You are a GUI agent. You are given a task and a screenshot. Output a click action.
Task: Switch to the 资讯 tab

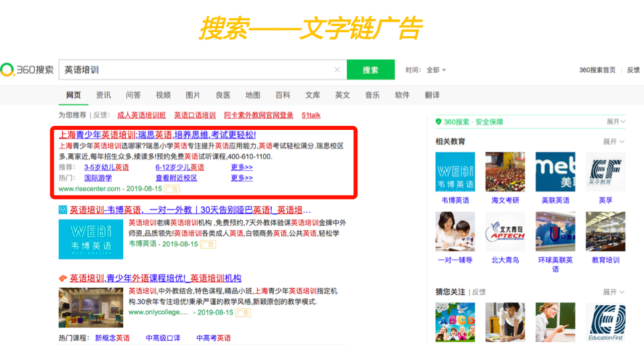[x=104, y=95]
